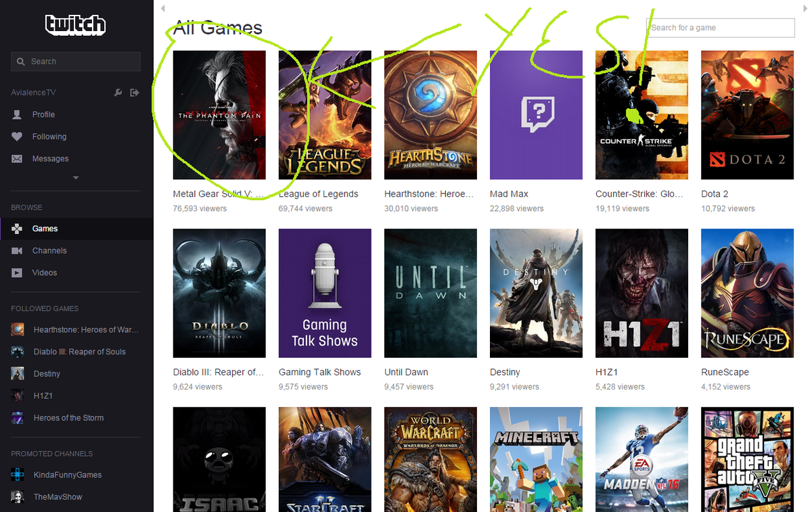Click the AvialenceTV username
This screenshot has height=512, width=812.
pyautogui.click(x=34, y=93)
